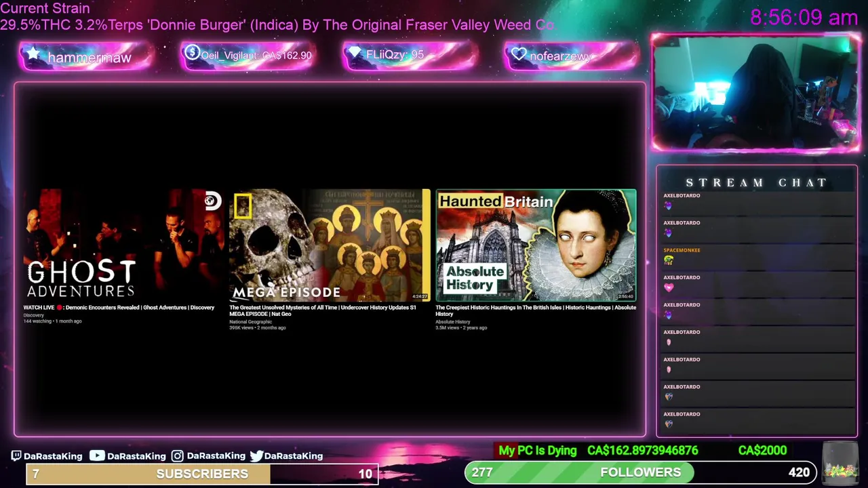Click the tip jar icon
Image resolution: width=868 pixels, height=488 pixels.
click(840, 462)
